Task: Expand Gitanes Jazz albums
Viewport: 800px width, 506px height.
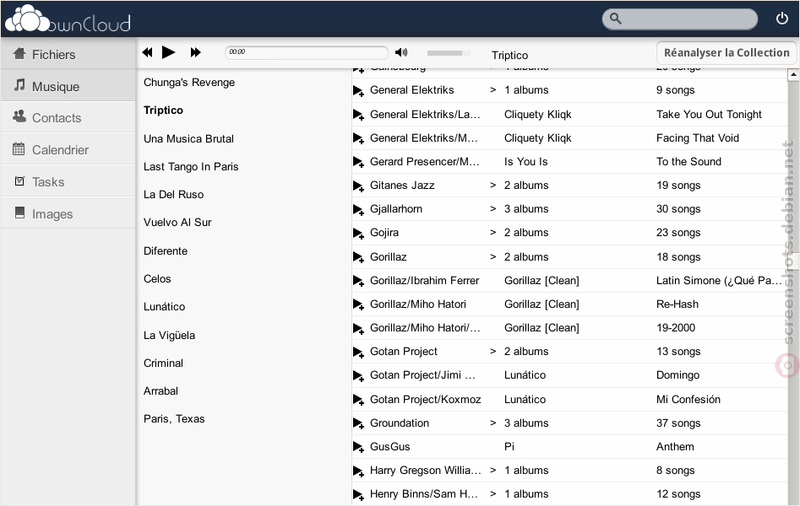Action: (493, 185)
